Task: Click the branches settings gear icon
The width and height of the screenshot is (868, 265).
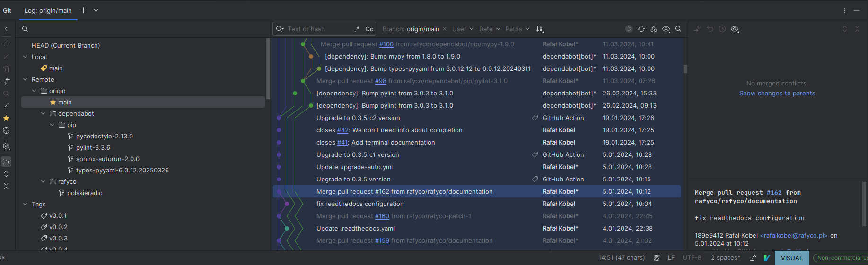Action: coord(6,146)
